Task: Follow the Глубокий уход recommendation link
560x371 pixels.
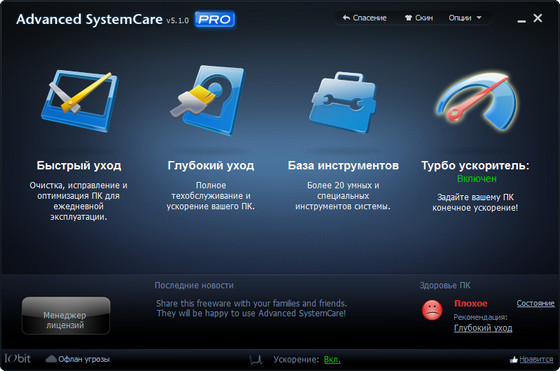Action: click(483, 328)
